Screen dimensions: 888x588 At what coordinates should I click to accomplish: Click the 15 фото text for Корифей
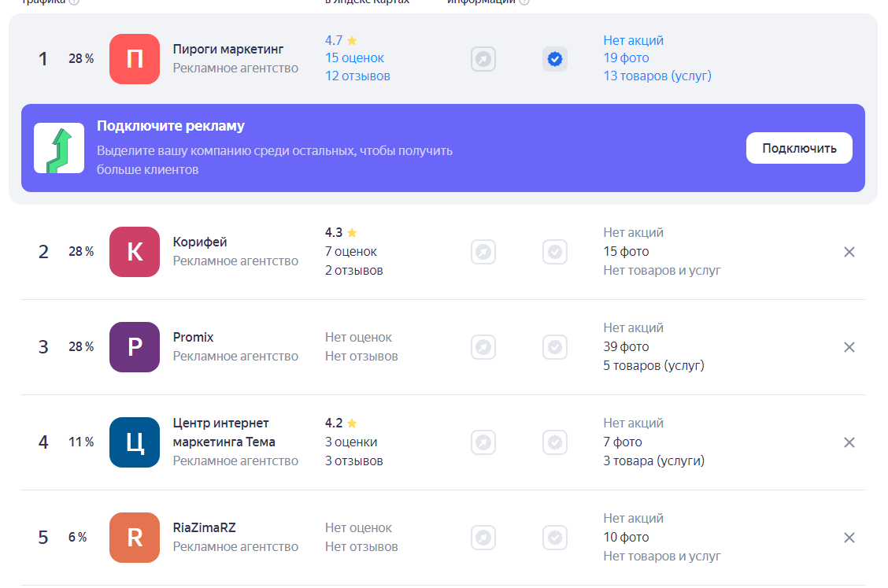(x=626, y=252)
